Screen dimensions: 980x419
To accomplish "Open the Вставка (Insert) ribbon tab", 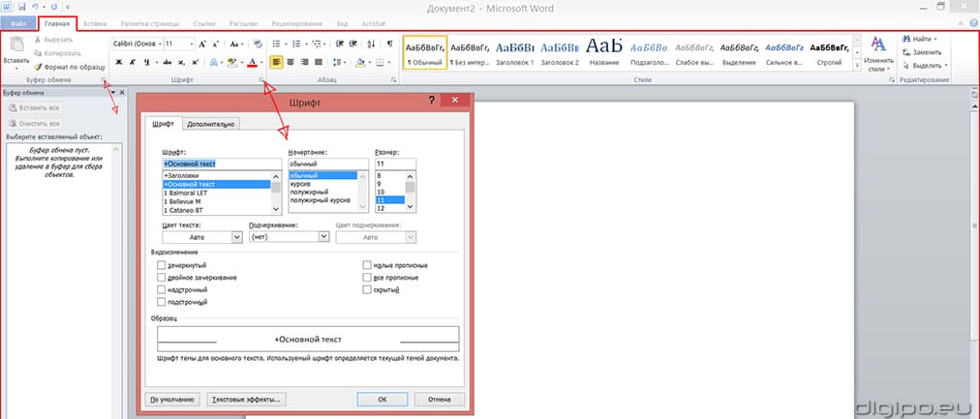I will click(x=96, y=21).
